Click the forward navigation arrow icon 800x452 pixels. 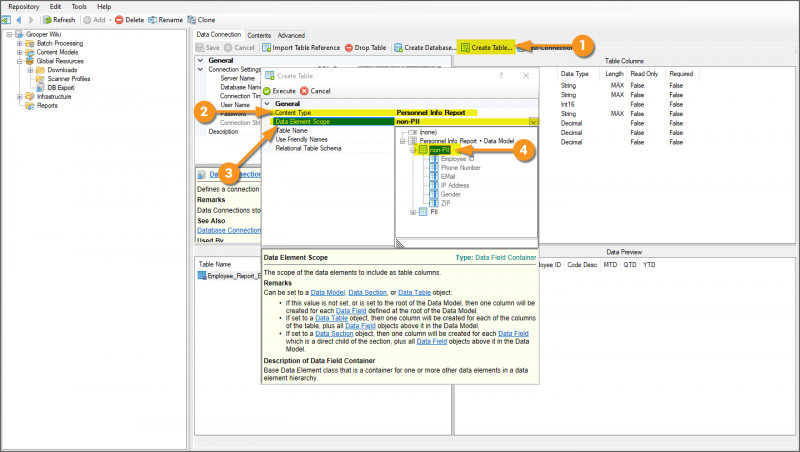click(x=31, y=20)
